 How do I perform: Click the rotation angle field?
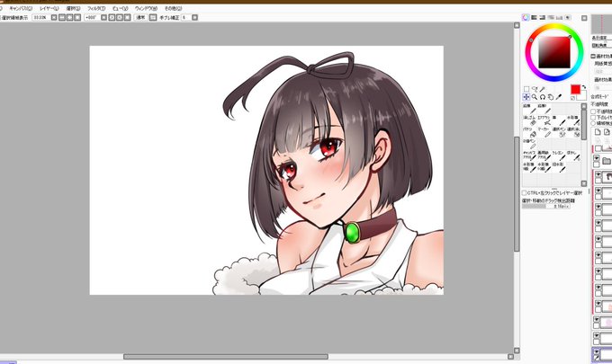pos(91,18)
